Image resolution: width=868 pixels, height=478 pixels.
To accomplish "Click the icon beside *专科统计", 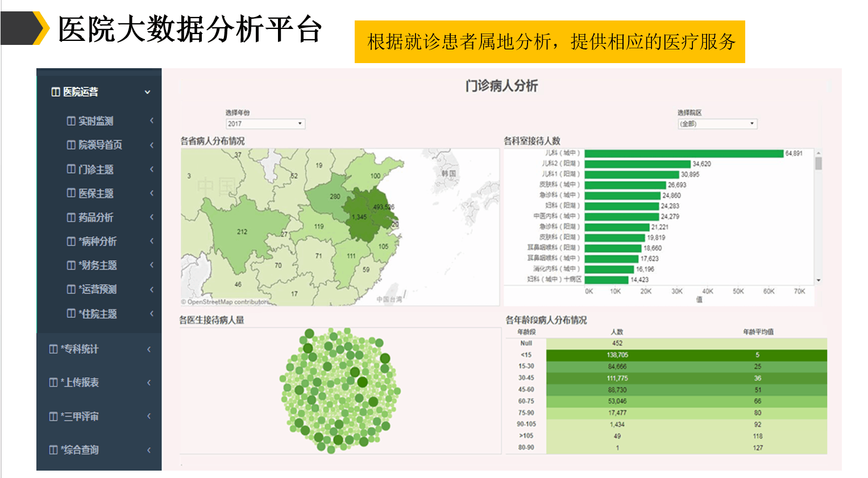I will (53, 349).
